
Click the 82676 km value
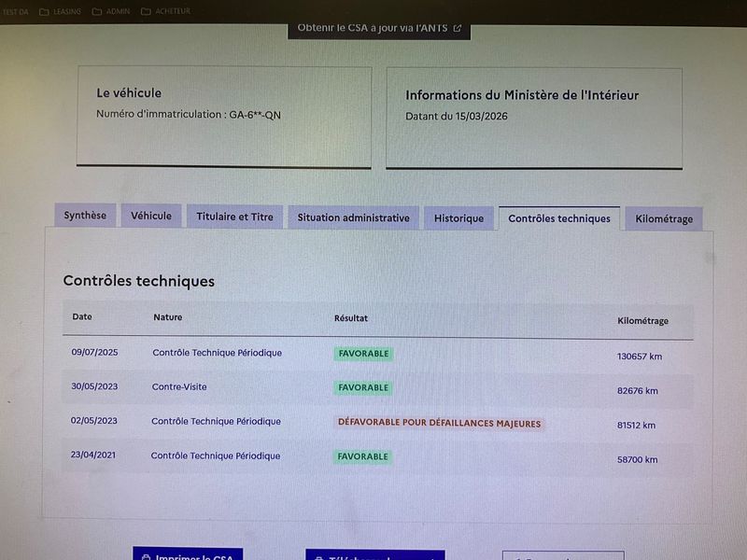pos(638,391)
